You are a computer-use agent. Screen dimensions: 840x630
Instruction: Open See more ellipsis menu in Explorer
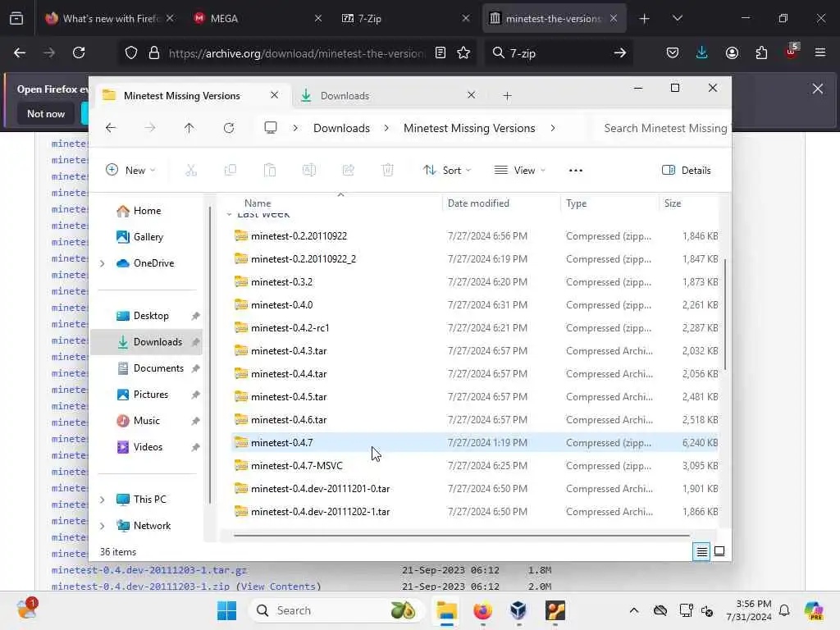click(x=575, y=171)
